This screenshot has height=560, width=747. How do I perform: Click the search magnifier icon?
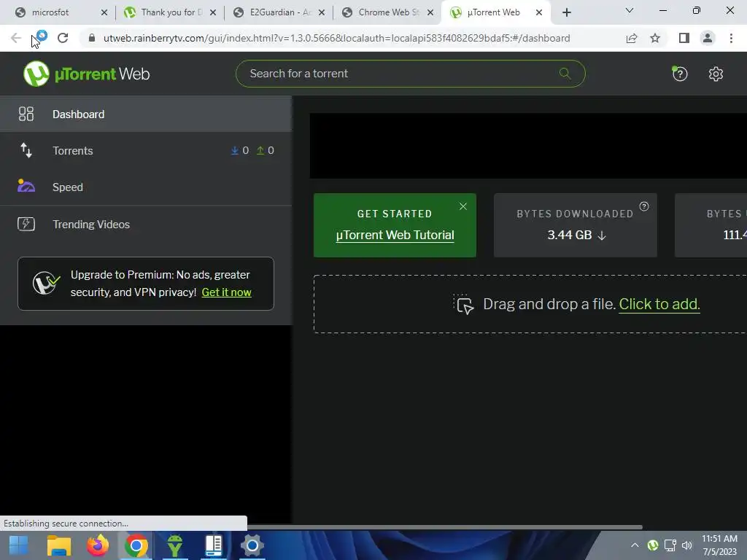pos(565,74)
